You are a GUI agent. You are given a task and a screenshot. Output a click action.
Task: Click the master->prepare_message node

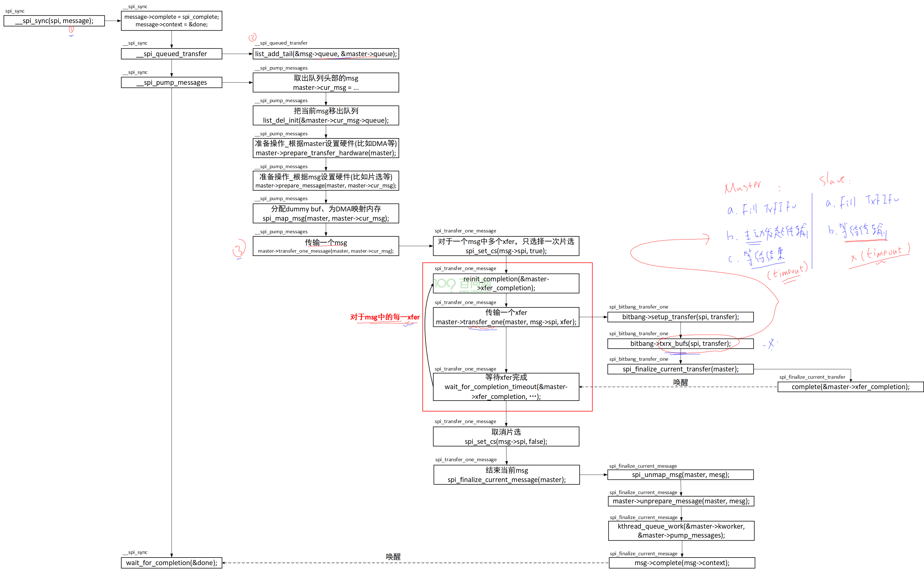pyautogui.click(x=326, y=181)
